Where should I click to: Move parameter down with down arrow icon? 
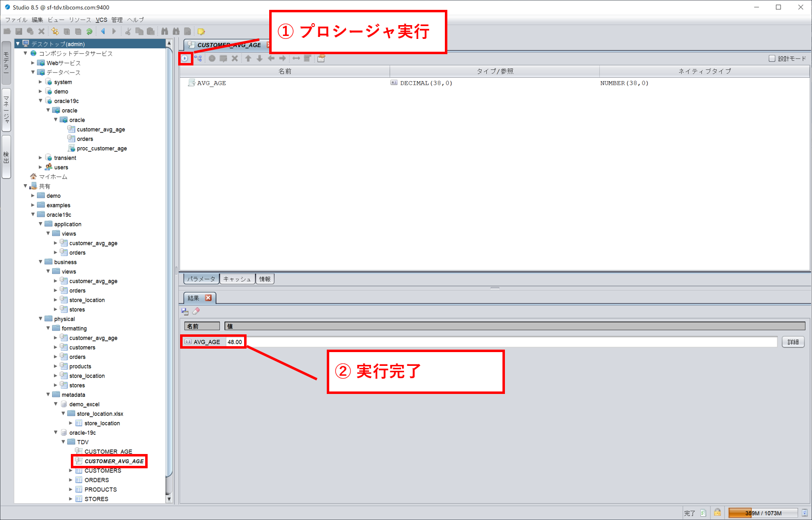[x=259, y=59]
